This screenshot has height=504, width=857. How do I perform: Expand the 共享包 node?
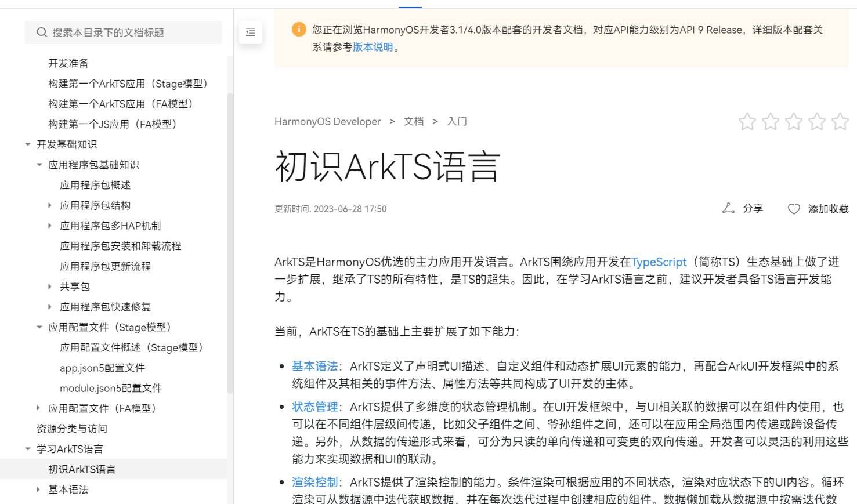(50, 287)
